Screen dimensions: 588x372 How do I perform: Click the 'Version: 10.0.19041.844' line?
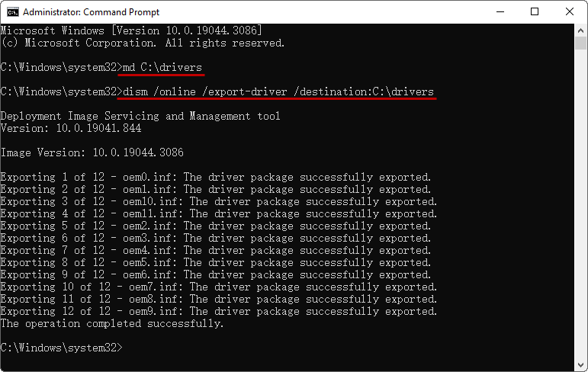(x=71, y=128)
